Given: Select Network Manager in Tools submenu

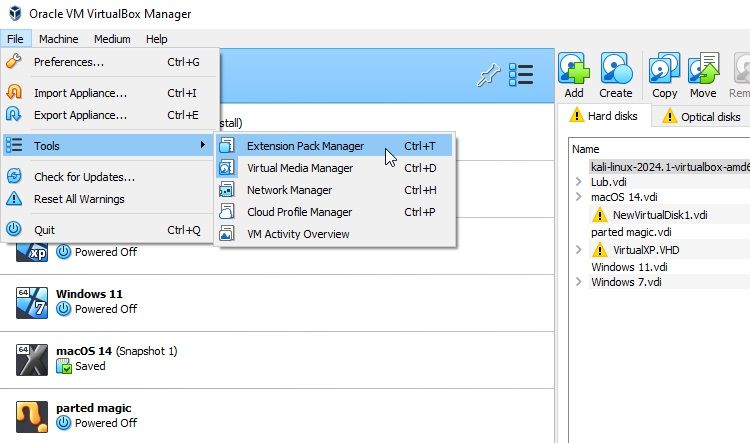Looking at the screenshot, I should coord(289,190).
